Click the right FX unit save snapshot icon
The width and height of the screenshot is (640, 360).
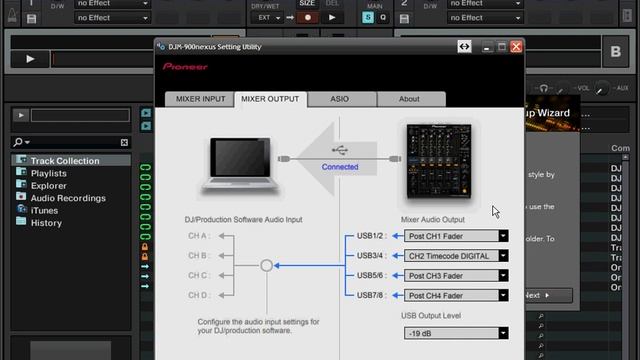pyautogui.click(x=404, y=18)
